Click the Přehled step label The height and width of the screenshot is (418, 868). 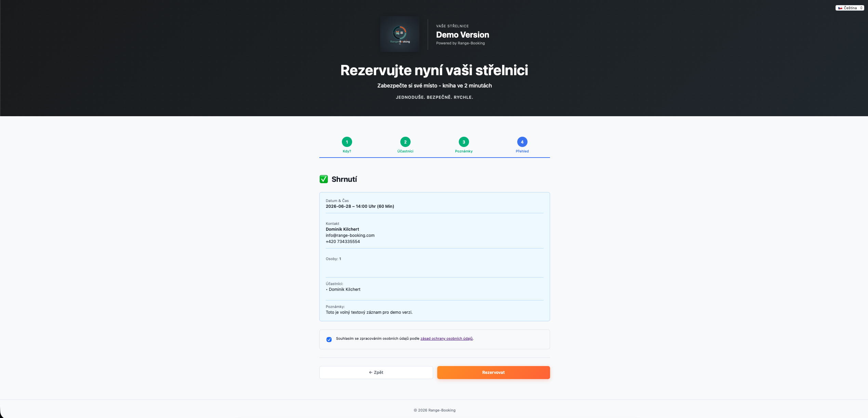point(522,151)
